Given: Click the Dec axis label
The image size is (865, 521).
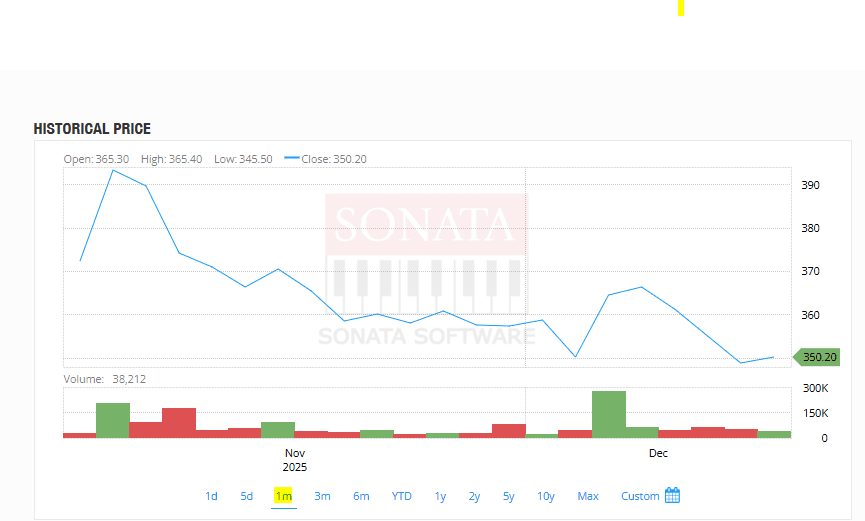Looking at the screenshot, I should click(658, 453).
